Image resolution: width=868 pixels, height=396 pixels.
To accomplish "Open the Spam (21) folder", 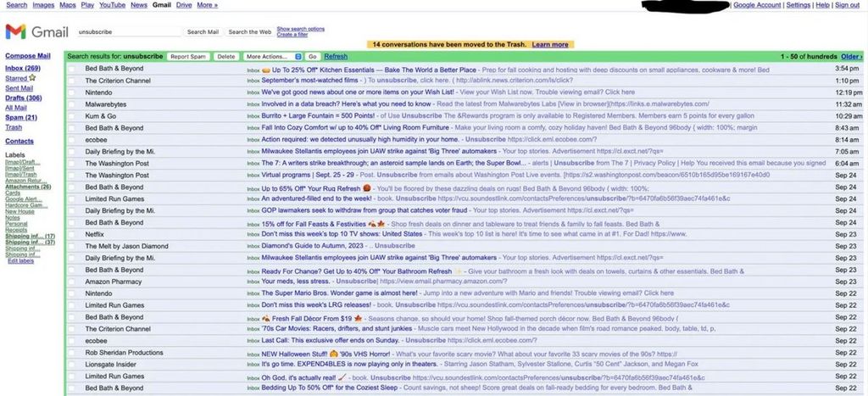I will point(20,117).
